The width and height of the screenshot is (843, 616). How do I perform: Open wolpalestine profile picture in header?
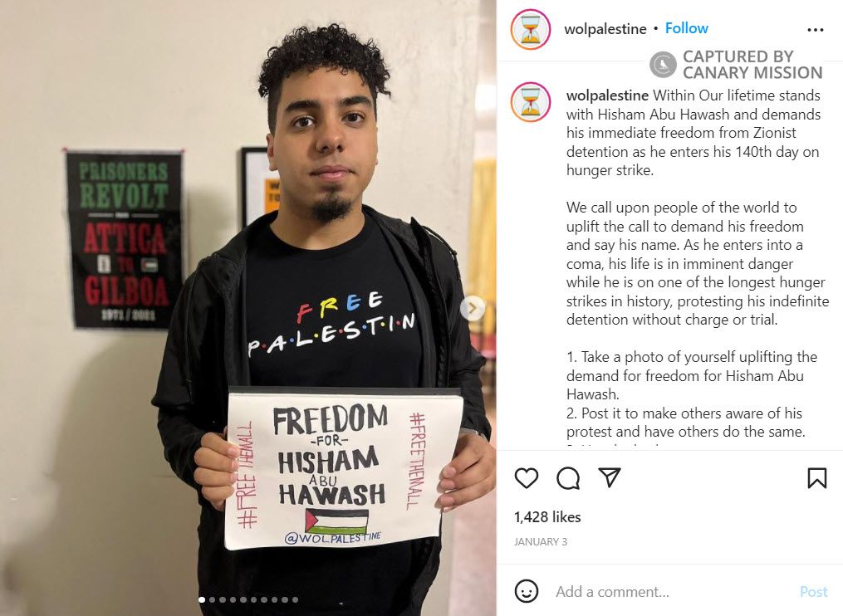click(x=531, y=29)
